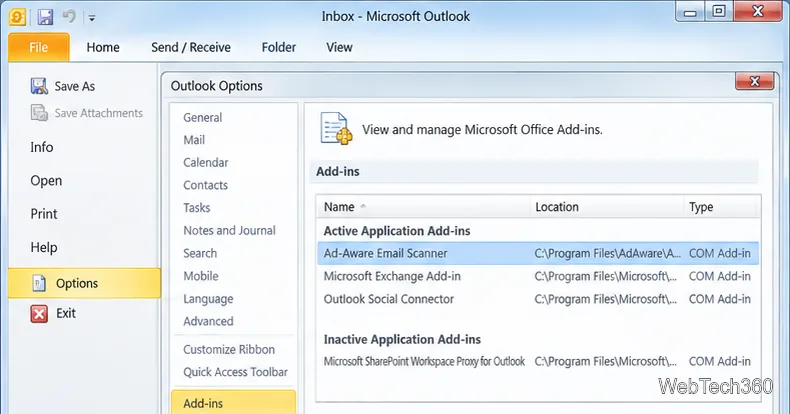Screen dimensions: 790x414
Task: Open Quick Access Toolbar options category
Action: 235,372
